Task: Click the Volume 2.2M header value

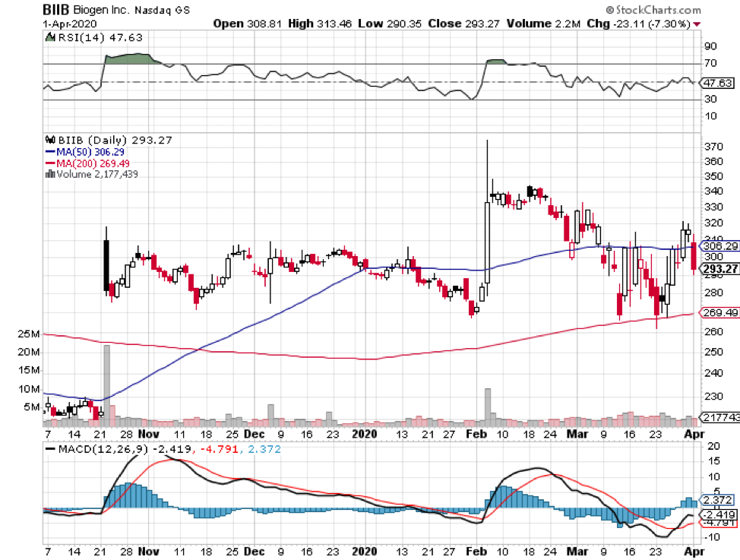Action: [x=543, y=24]
